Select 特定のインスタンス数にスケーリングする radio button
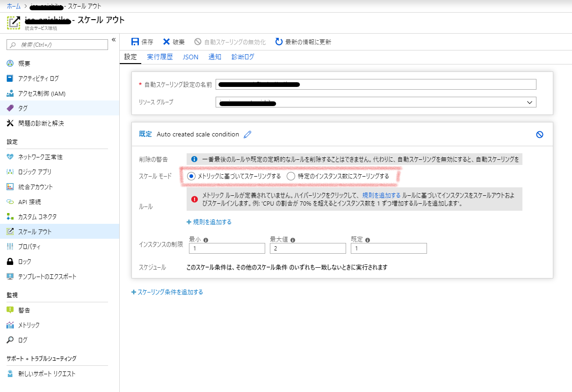The image size is (572, 392). (x=291, y=176)
